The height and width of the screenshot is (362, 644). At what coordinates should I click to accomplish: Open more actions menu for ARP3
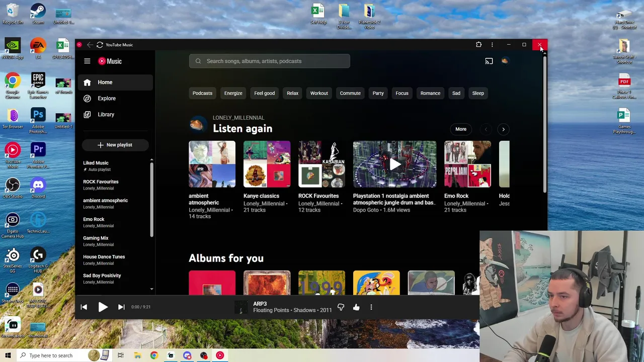tap(371, 307)
